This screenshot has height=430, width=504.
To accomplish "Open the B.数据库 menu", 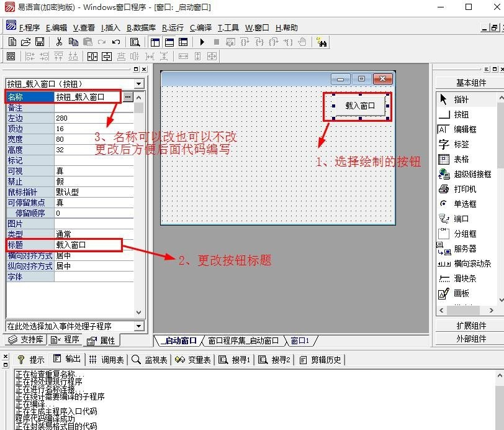I will [141, 28].
